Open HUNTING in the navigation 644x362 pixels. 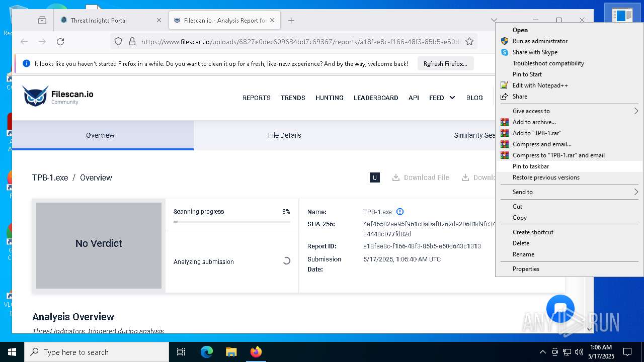tap(330, 98)
